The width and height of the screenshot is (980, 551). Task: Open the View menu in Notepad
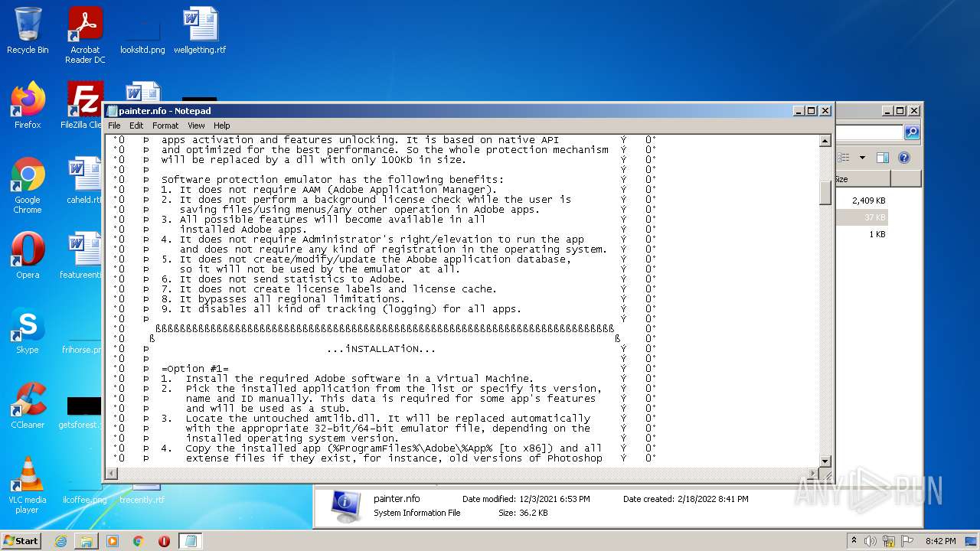(196, 126)
